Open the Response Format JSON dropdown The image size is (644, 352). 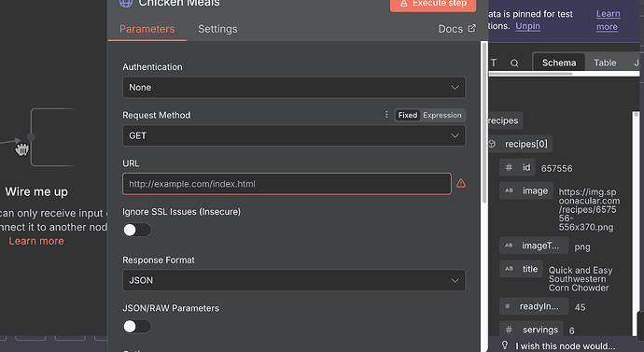point(294,280)
